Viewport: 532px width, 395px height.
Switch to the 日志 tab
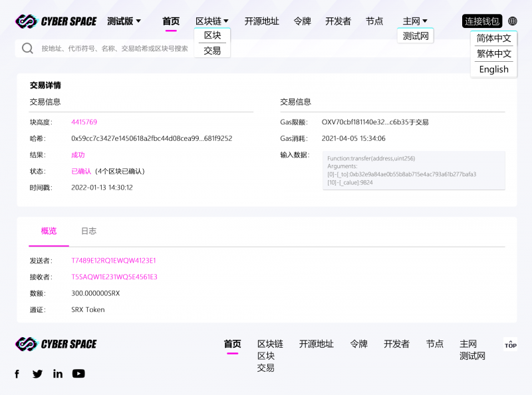88,231
